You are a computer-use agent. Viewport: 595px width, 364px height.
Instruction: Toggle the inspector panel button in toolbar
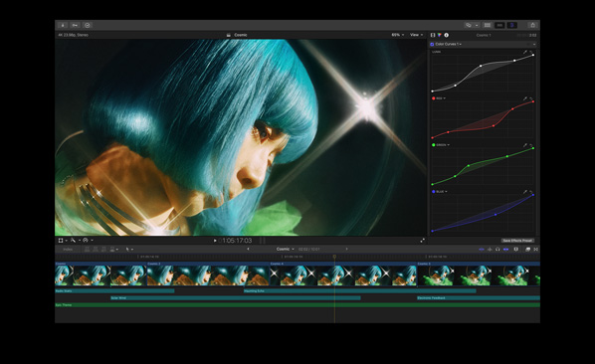(511, 25)
